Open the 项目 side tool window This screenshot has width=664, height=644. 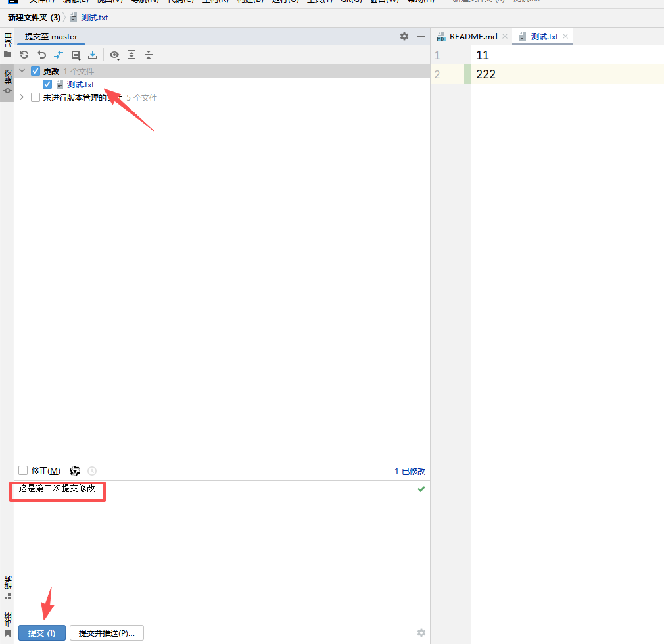point(7,45)
